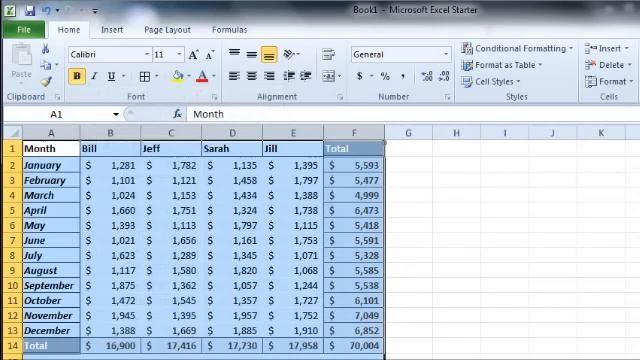Click Delete cells button
The width and height of the screenshot is (640, 360).
coord(608,65)
